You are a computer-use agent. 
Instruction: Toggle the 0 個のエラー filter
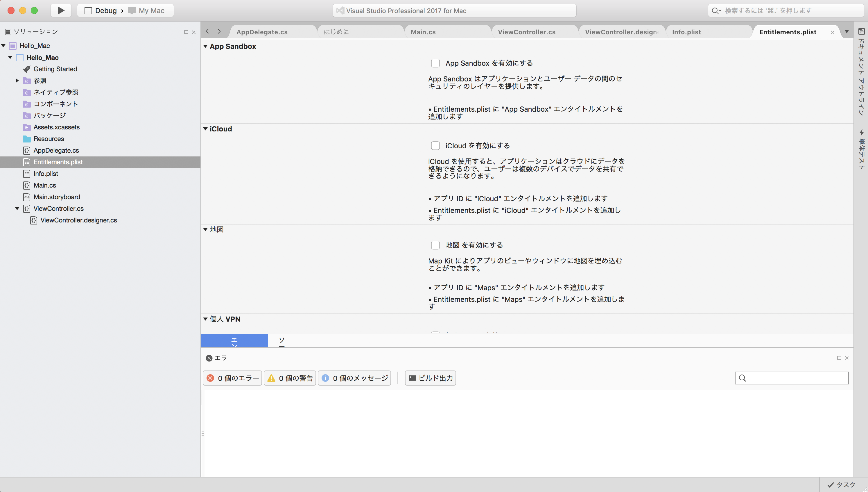232,378
